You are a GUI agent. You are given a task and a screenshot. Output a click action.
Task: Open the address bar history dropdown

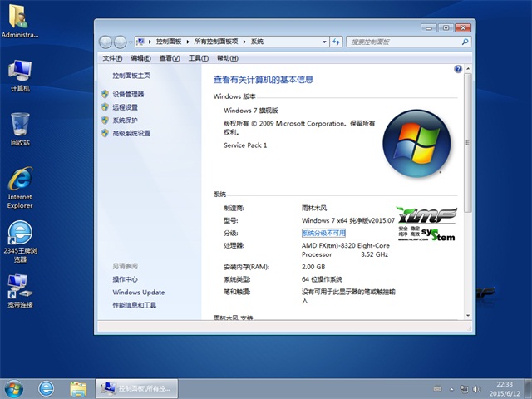[324, 42]
